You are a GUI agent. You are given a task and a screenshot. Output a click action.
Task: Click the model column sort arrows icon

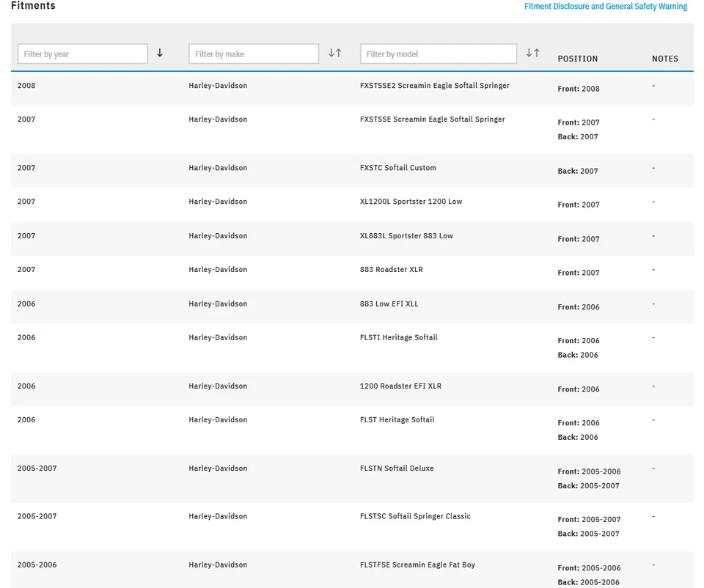pos(533,54)
